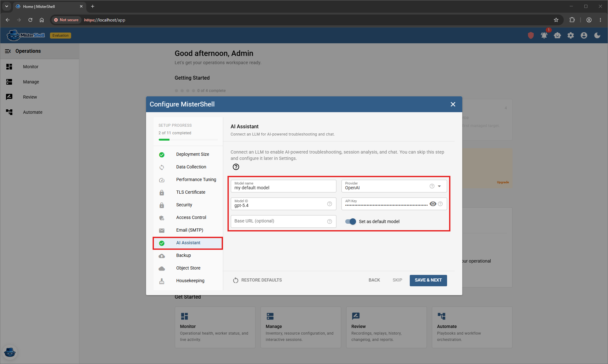Image resolution: width=608 pixels, height=364 pixels.
Task: Select Backup setup step
Action: pyautogui.click(x=188, y=255)
